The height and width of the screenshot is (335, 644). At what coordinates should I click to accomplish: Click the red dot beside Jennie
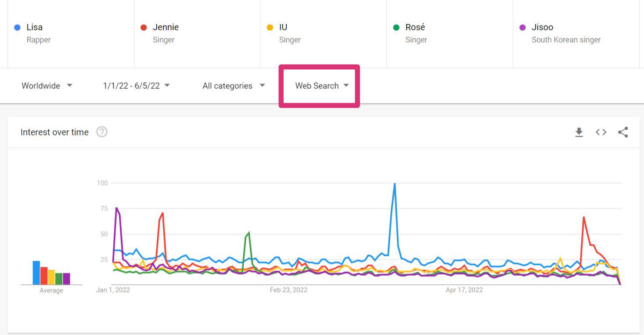143,27
